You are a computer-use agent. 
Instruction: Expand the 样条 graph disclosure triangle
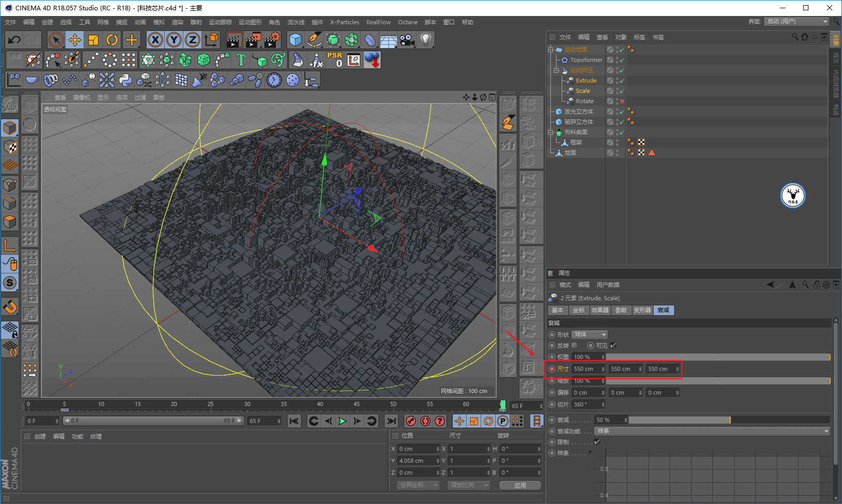point(591,452)
